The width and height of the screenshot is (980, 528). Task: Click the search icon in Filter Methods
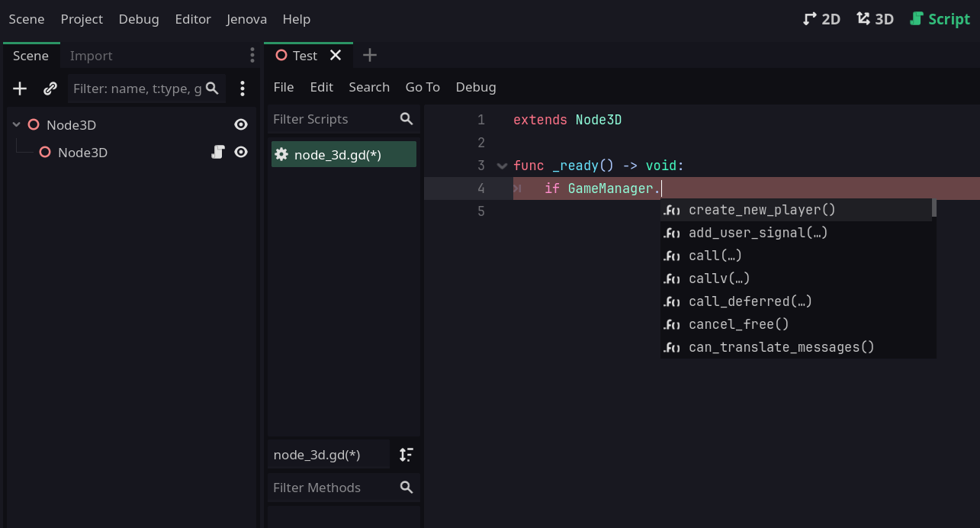406,487
